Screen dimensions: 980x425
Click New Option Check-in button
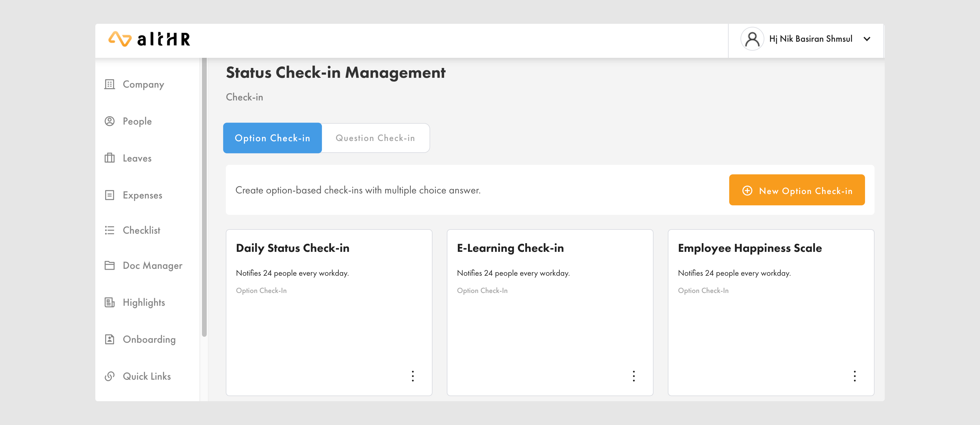point(797,190)
